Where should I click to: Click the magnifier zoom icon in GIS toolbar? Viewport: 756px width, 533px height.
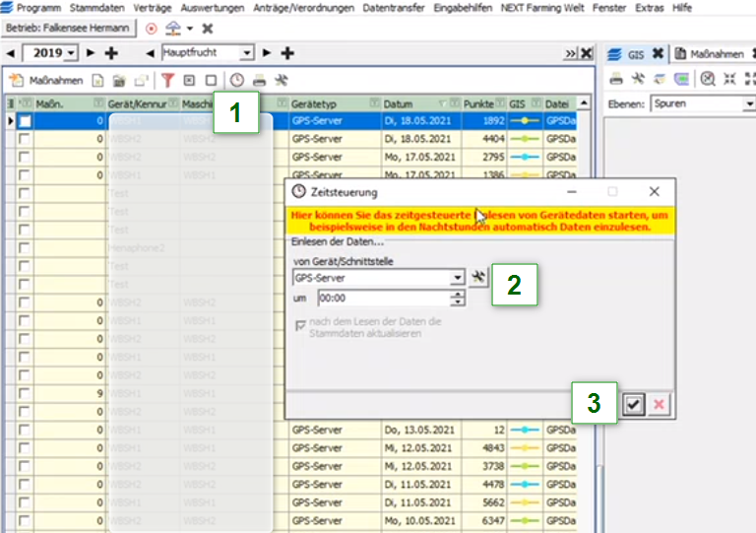coord(707,79)
